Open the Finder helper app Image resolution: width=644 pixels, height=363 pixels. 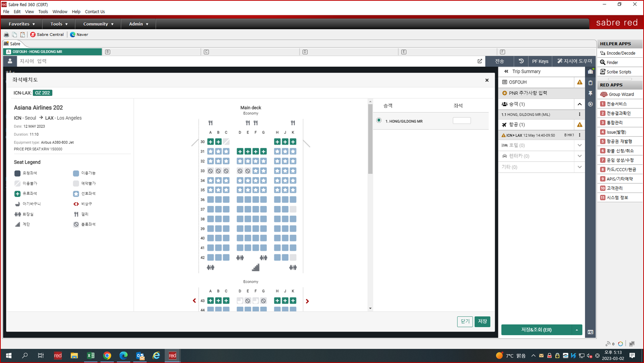(620, 62)
